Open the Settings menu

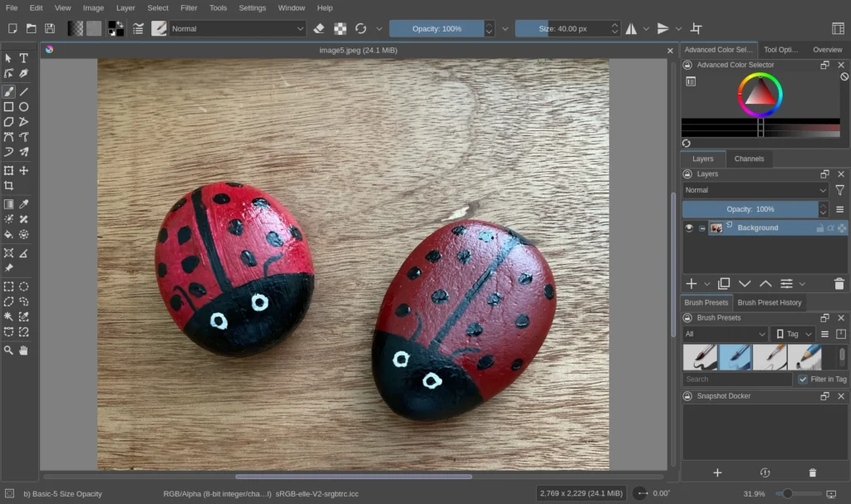point(253,7)
